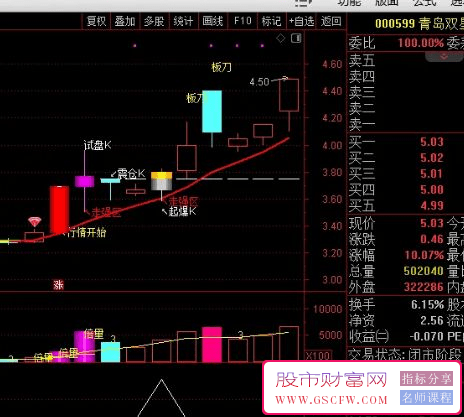Click the diamond-outline icon above the chart
The height and width of the screenshot is (417, 464).
tap(281, 38)
